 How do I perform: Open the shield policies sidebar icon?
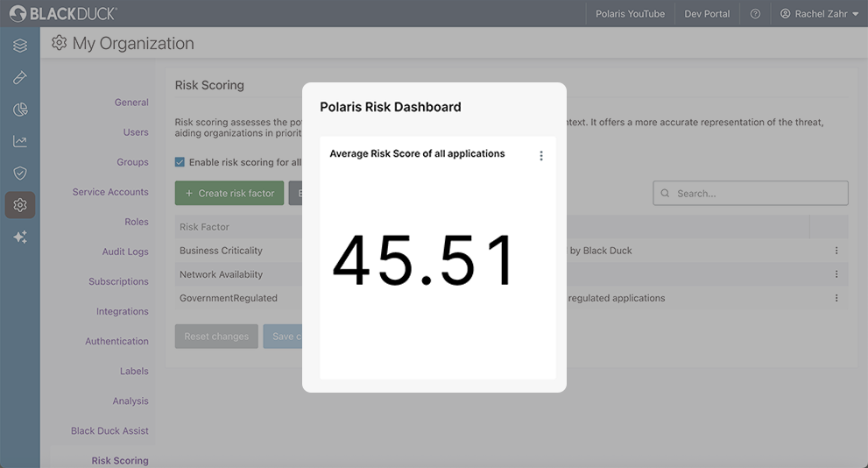point(20,174)
